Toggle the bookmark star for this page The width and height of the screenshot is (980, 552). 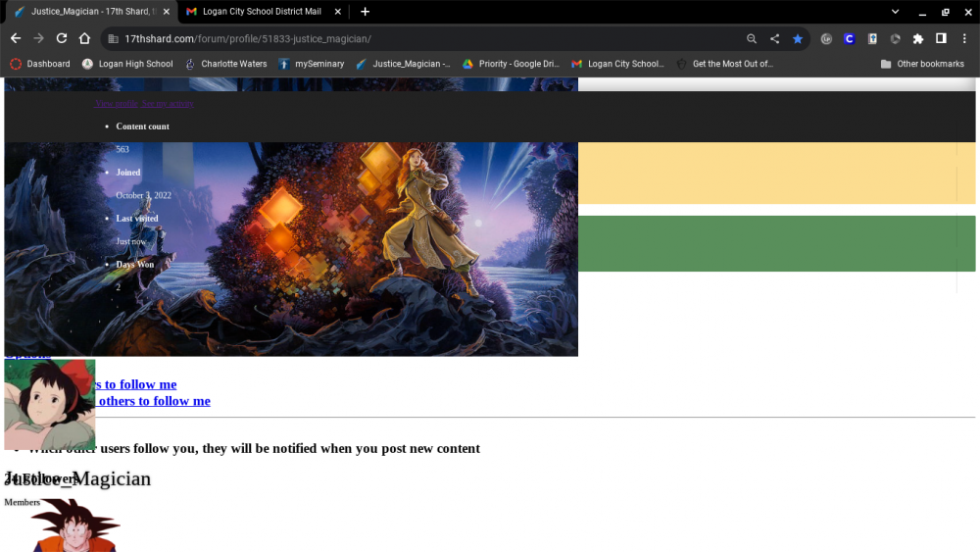(798, 39)
